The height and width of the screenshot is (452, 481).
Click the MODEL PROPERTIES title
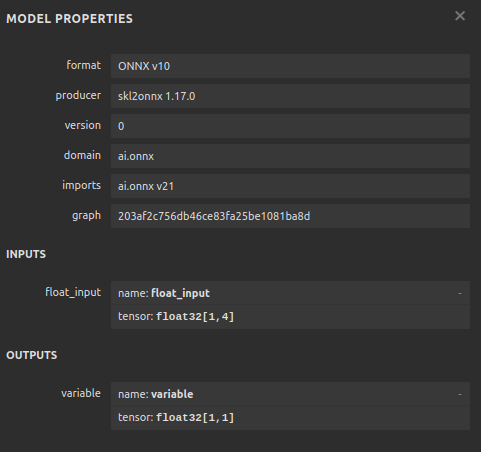pyautogui.click(x=69, y=19)
